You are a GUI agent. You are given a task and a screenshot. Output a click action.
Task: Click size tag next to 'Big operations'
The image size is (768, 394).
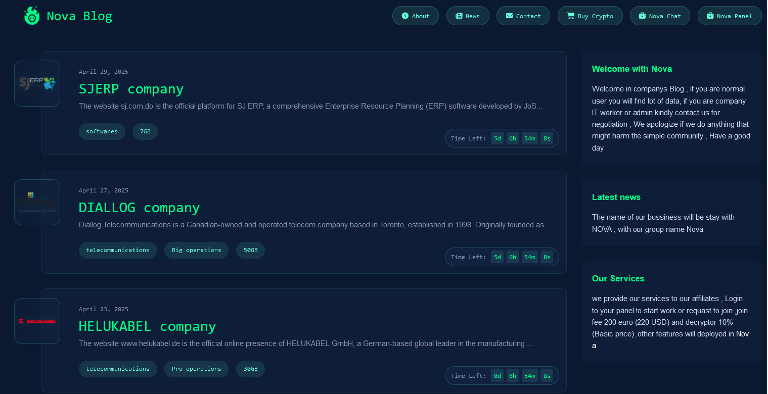click(x=250, y=250)
